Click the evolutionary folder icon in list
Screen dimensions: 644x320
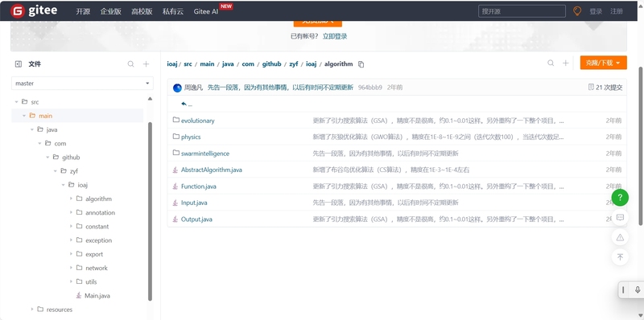(176, 121)
